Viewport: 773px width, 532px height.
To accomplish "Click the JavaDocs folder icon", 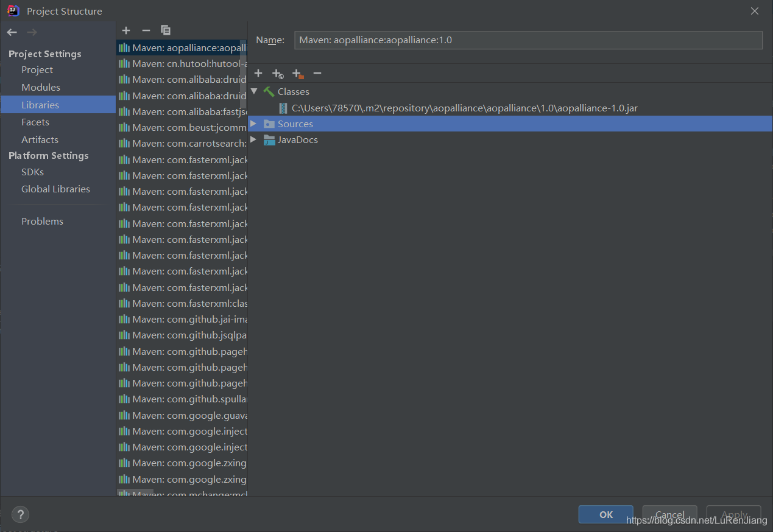I will 269,139.
